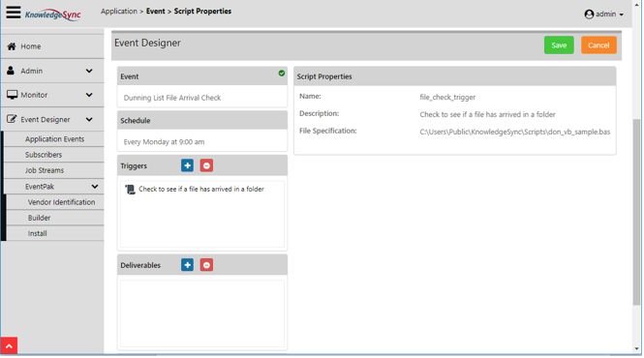644x358 pixels.
Task: Open the EventPak menu item
Action: pos(54,187)
